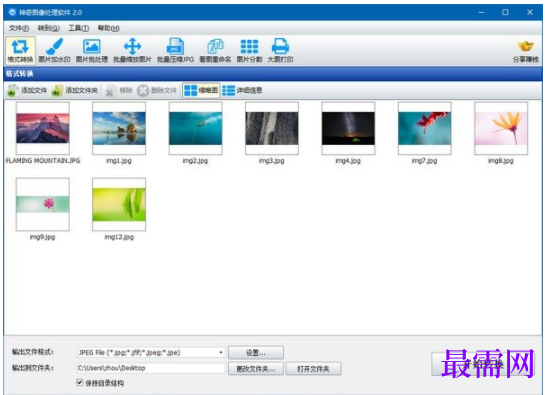Open the 工具(T) menu

pos(79,28)
